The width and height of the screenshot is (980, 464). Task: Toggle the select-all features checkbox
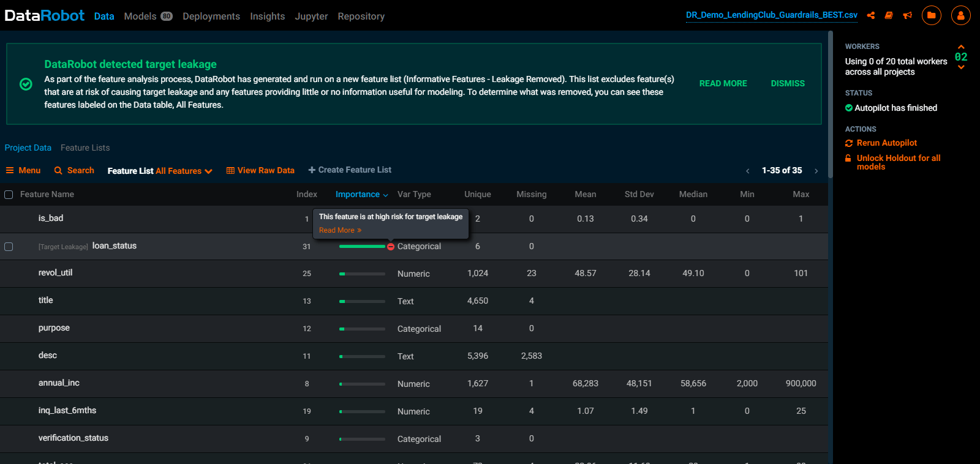click(x=9, y=195)
